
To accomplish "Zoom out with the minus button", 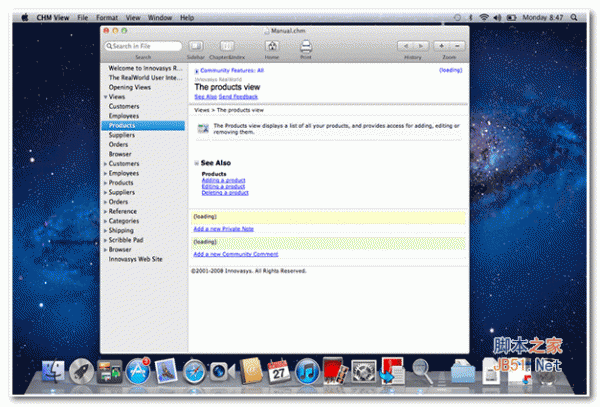I will (x=457, y=46).
